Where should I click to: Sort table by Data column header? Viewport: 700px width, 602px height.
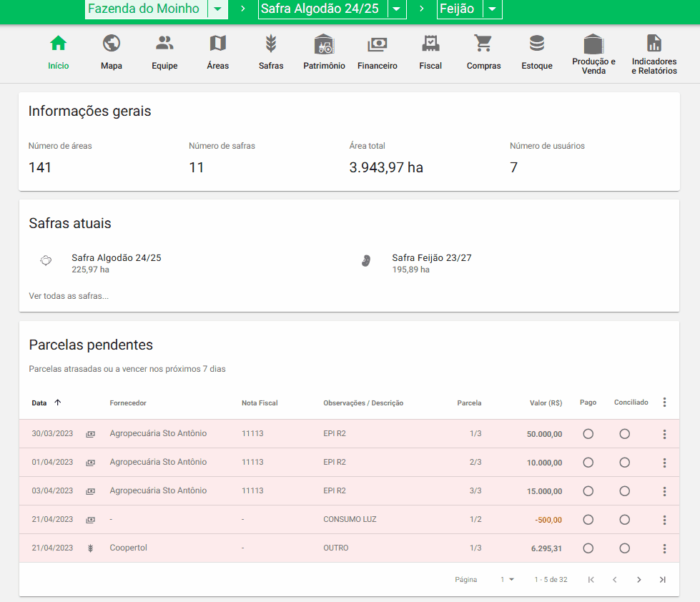[39, 403]
